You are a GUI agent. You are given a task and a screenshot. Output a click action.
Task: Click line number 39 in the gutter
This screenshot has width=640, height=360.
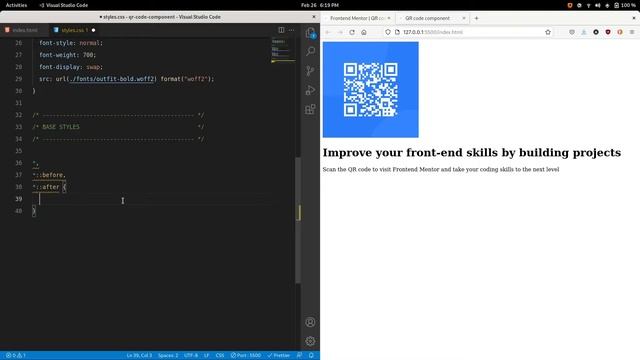click(19, 199)
